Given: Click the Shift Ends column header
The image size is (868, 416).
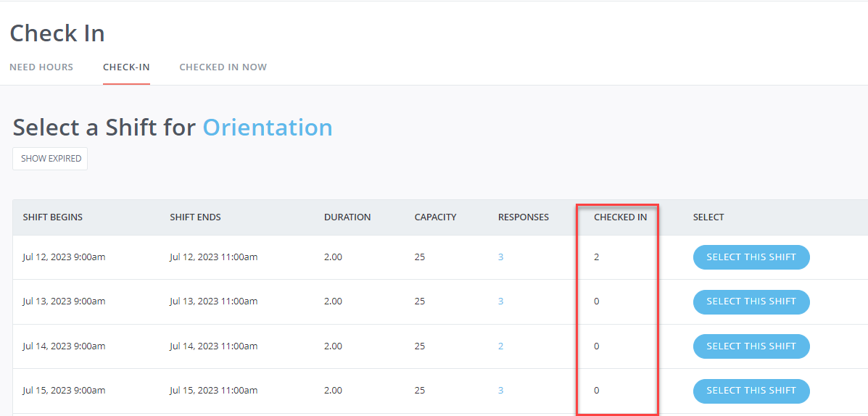Looking at the screenshot, I should 195,217.
